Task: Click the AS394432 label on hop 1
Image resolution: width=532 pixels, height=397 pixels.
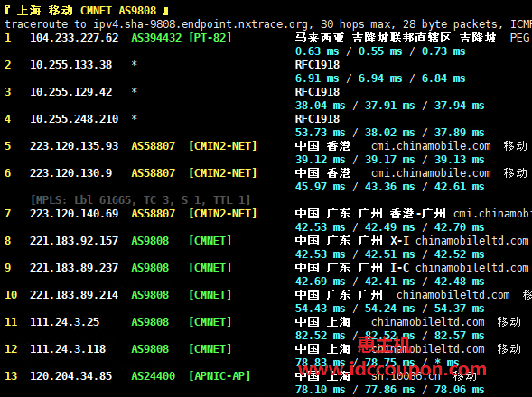Action: click(x=156, y=38)
